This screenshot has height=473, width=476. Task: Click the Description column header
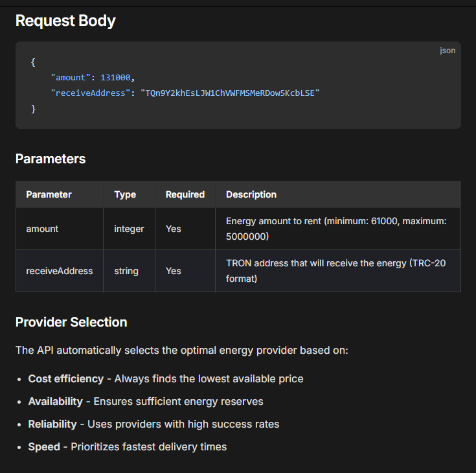tap(251, 194)
